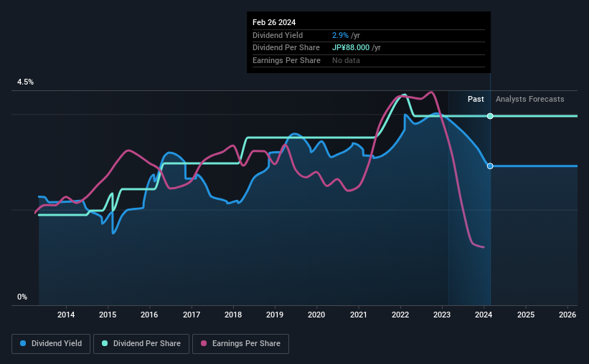Click the 2023 x-axis label

coord(442,315)
